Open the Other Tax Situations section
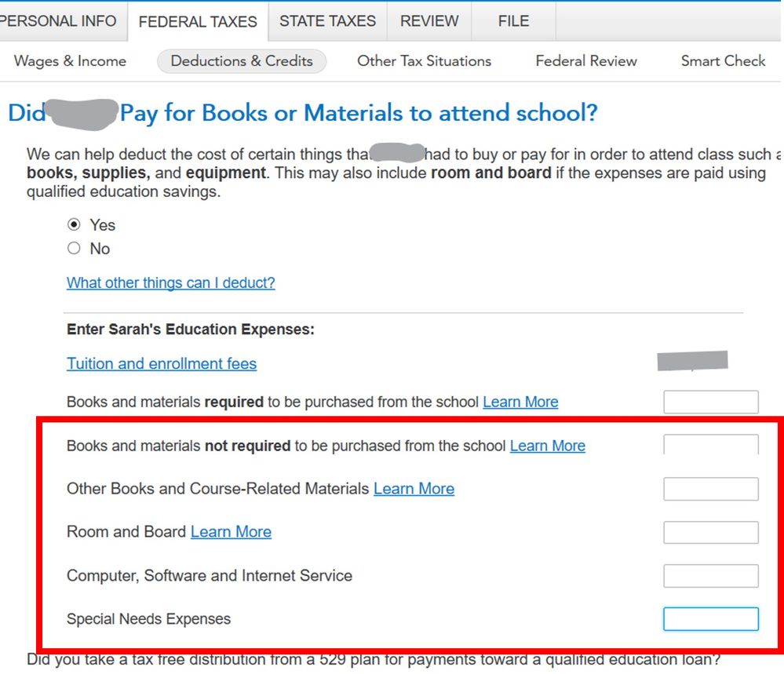The height and width of the screenshot is (674, 784). (424, 61)
